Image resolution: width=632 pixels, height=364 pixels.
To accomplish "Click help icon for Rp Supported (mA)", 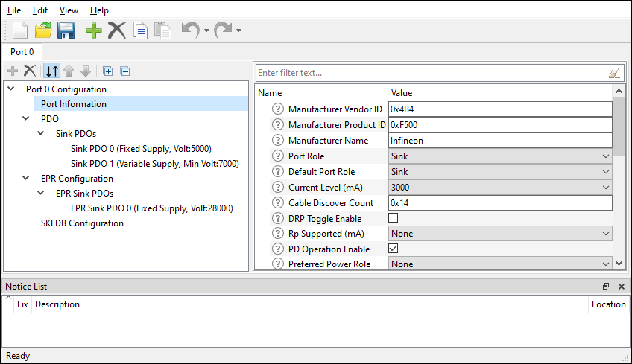I will click(x=278, y=234).
